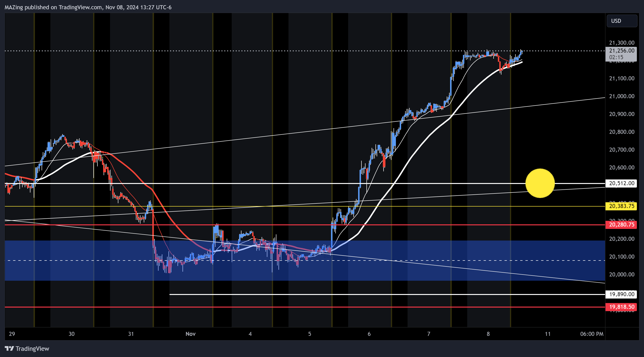Select the yellow circle marker on chart
Screen dimensions: 644x357
(540, 183)
